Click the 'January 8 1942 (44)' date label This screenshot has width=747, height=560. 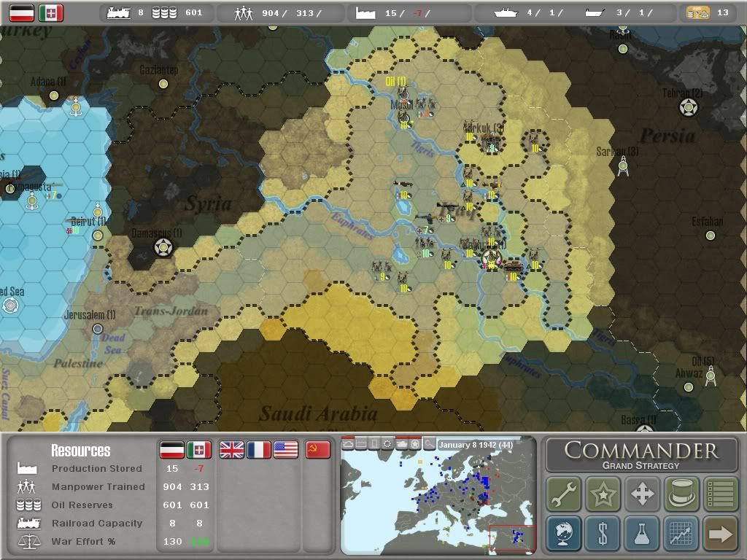tap(476, 445)
